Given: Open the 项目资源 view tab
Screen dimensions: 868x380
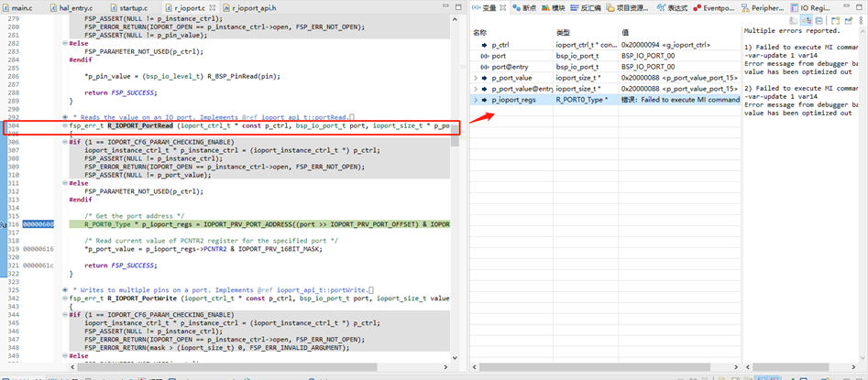Looking at the screenshot, I should coord(628,7).
